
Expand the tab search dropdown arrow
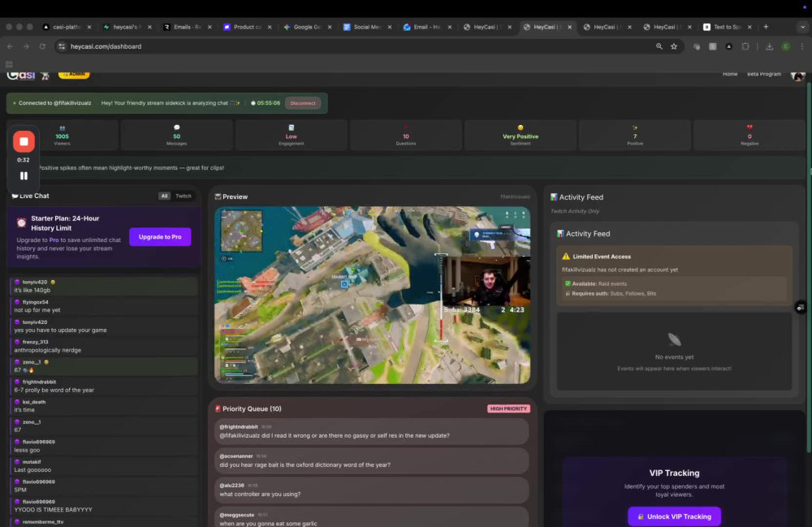(x=803, y=27)
